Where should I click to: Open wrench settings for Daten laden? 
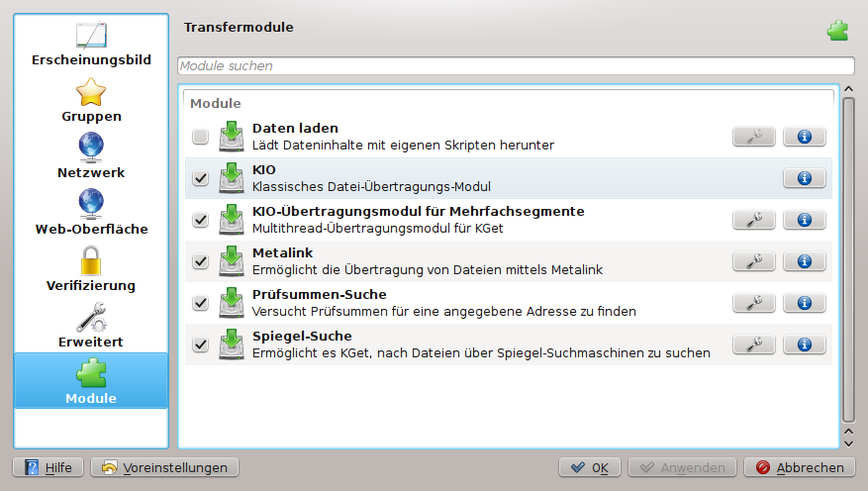[x=754, y=137]
